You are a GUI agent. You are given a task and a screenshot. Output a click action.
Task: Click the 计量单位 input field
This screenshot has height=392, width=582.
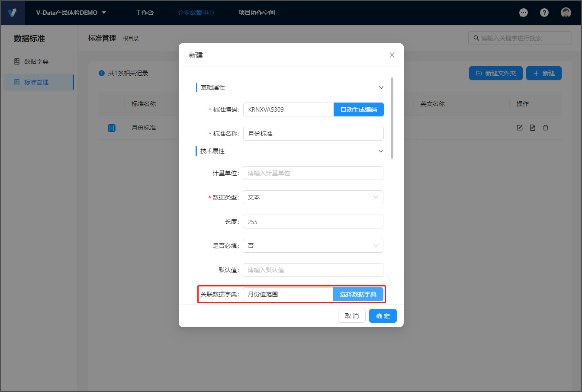pos(313,173)
